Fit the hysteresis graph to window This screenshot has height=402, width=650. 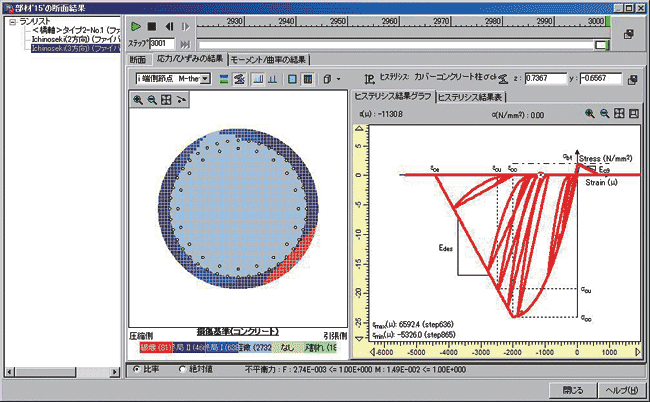[x=619, y=114]
